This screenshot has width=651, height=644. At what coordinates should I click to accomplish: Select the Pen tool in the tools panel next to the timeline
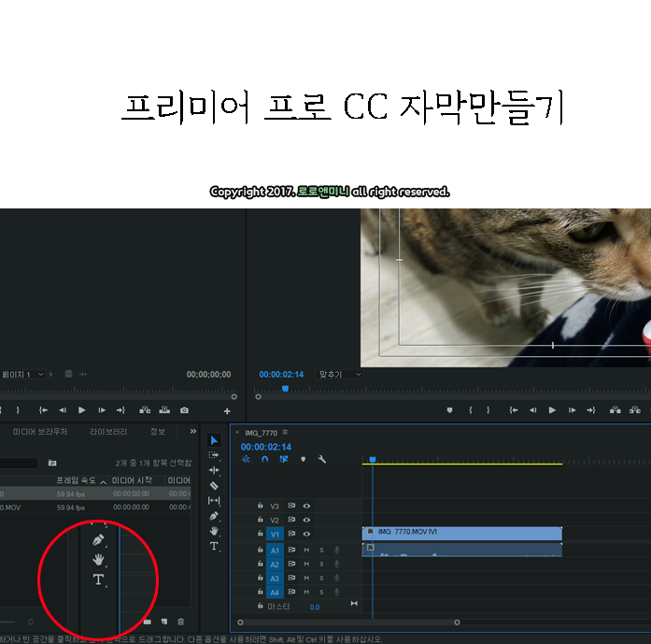[214, 516]
